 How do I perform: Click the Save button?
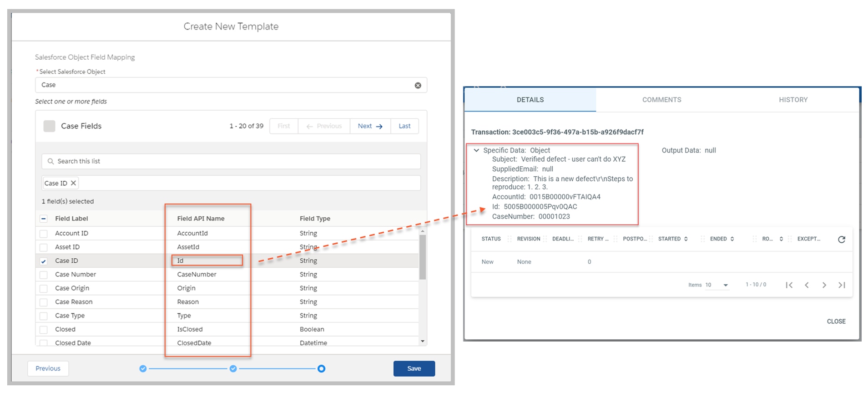coord(414,368)
